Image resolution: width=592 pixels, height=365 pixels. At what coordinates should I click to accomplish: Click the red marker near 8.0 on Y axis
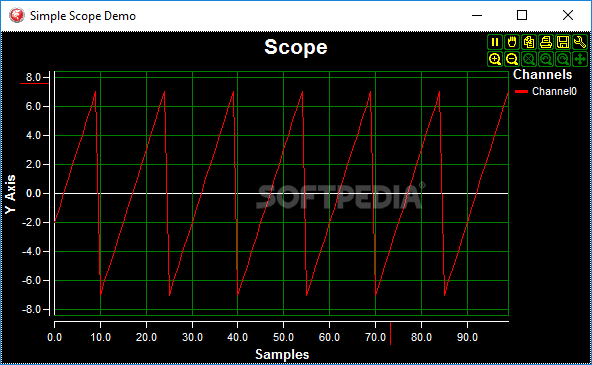(34, 83)
